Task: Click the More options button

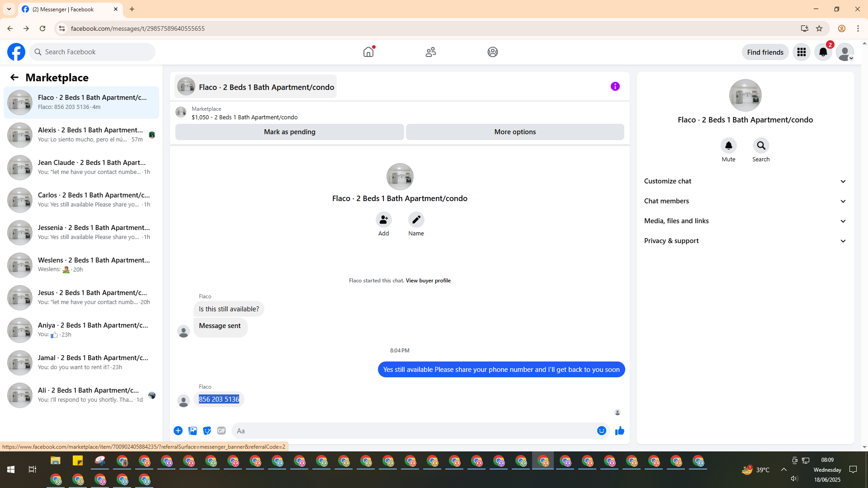Action: (x=515, y=132)
